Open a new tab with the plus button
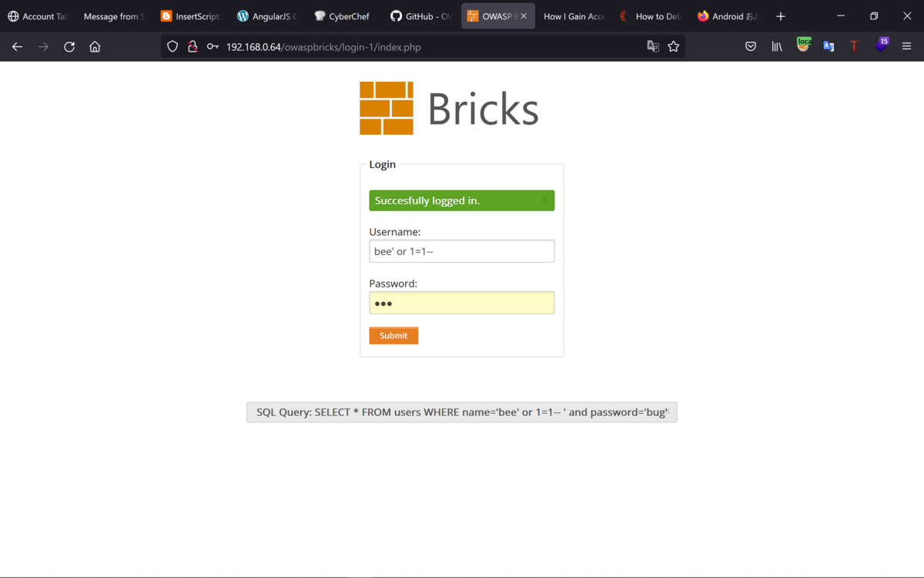The width and height of the screenshot is (924, 578). [x=781, y=16]
